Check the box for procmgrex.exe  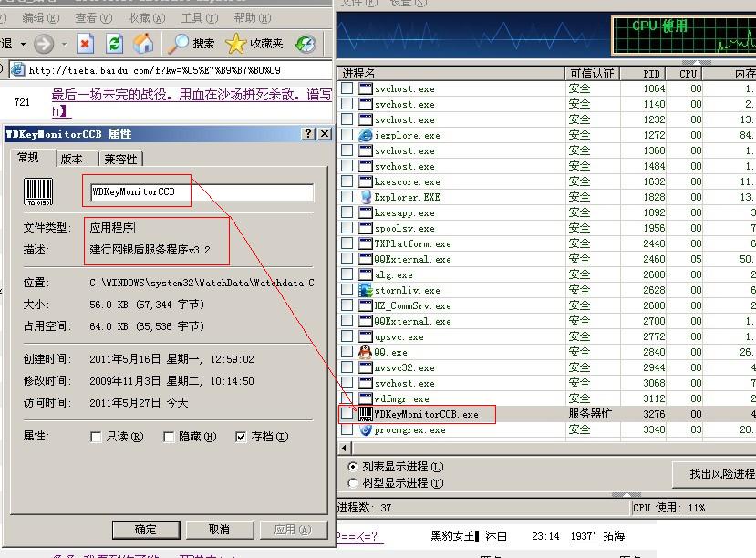tap(347, 429)
